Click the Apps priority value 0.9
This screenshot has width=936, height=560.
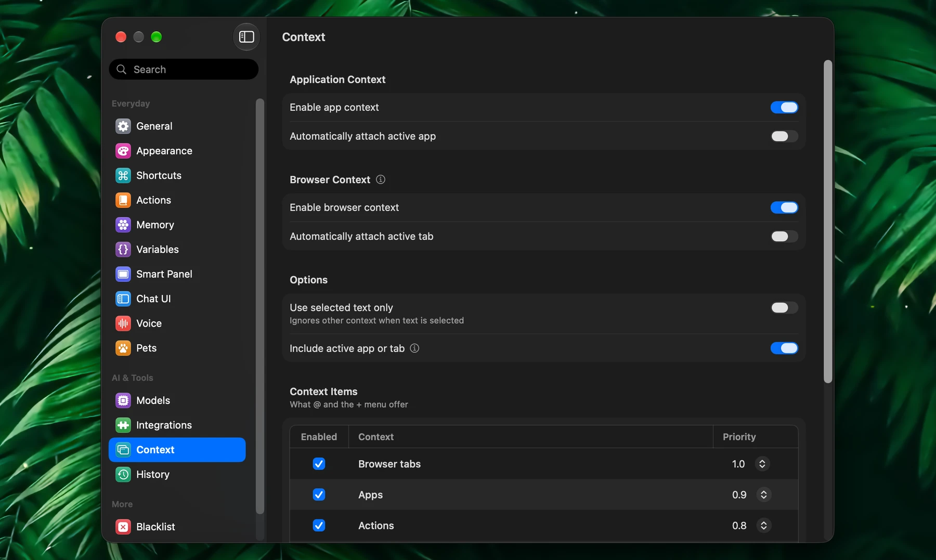[739, 494]
